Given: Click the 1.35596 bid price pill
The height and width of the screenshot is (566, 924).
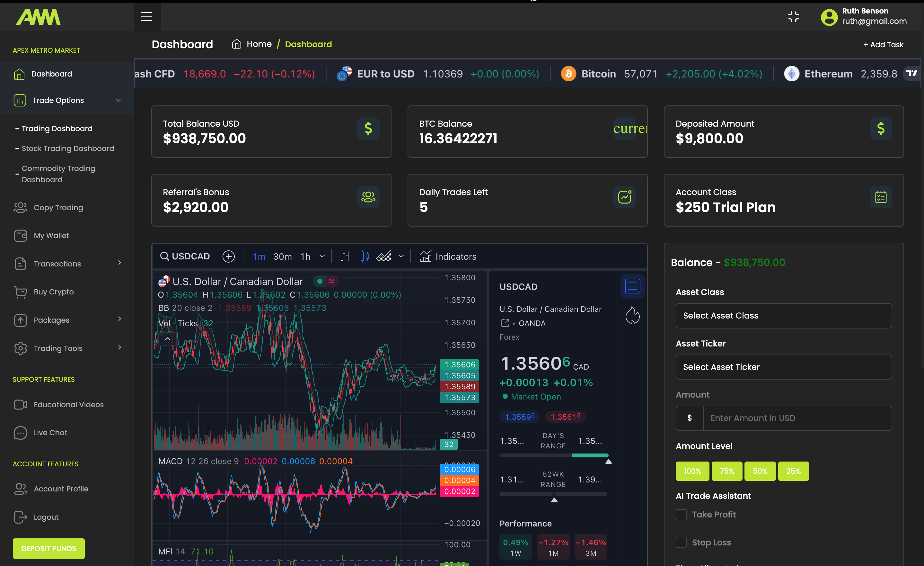Looking at the screenshot, I should (x=519, y=417).
